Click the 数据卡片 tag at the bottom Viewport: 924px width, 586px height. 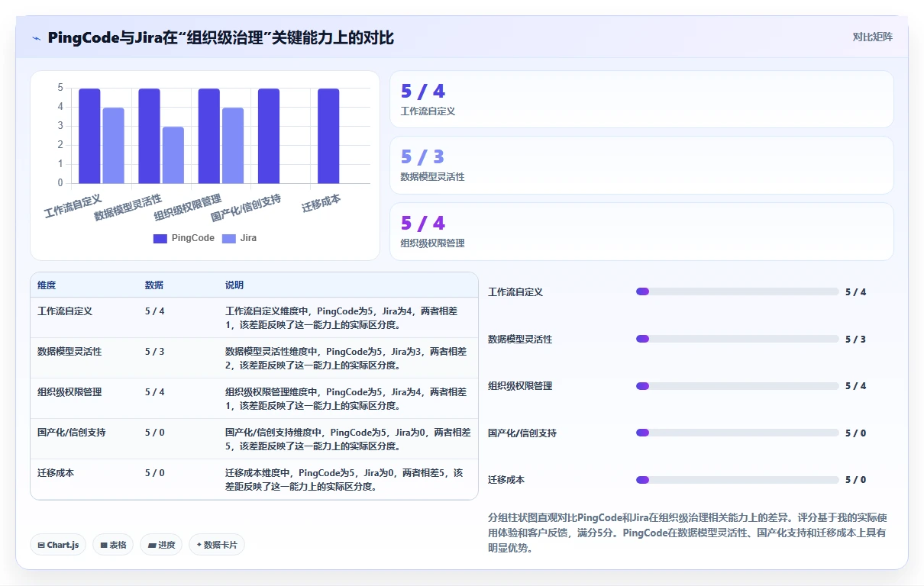[217, 545]
